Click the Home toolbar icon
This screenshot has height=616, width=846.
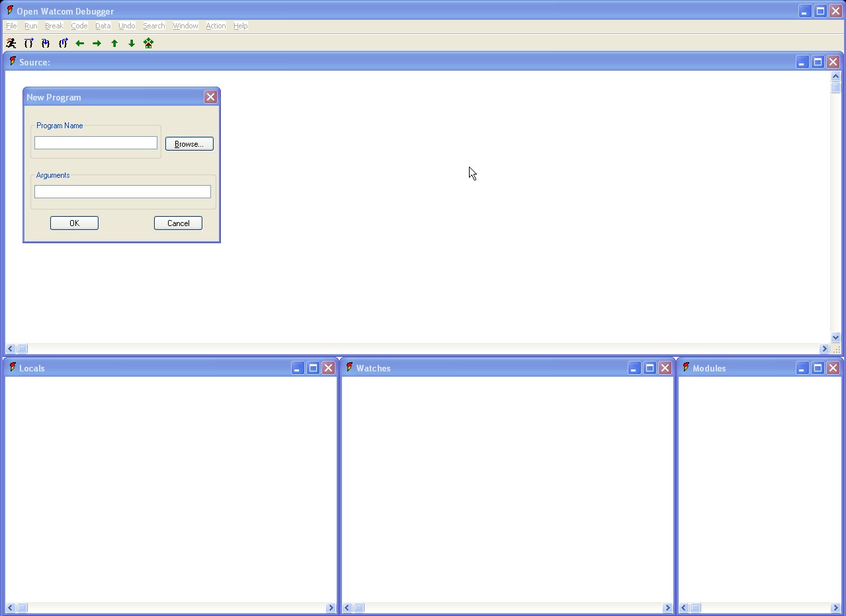coord(149,43)
